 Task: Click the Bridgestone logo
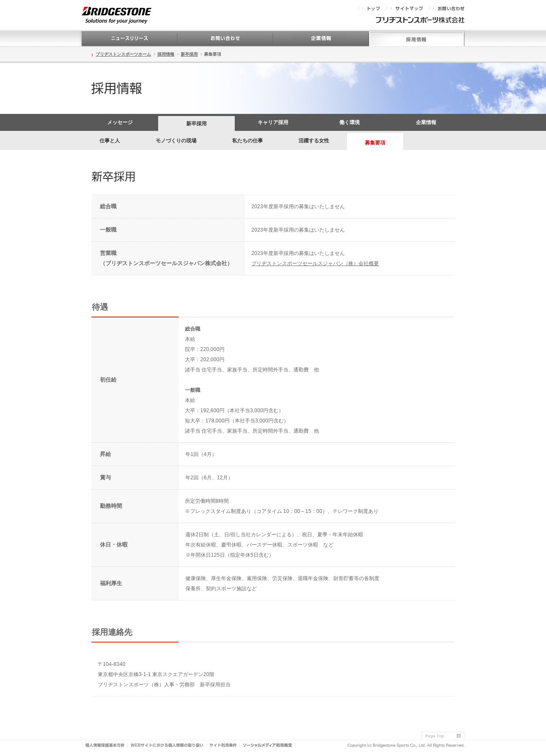pos(116,15)
